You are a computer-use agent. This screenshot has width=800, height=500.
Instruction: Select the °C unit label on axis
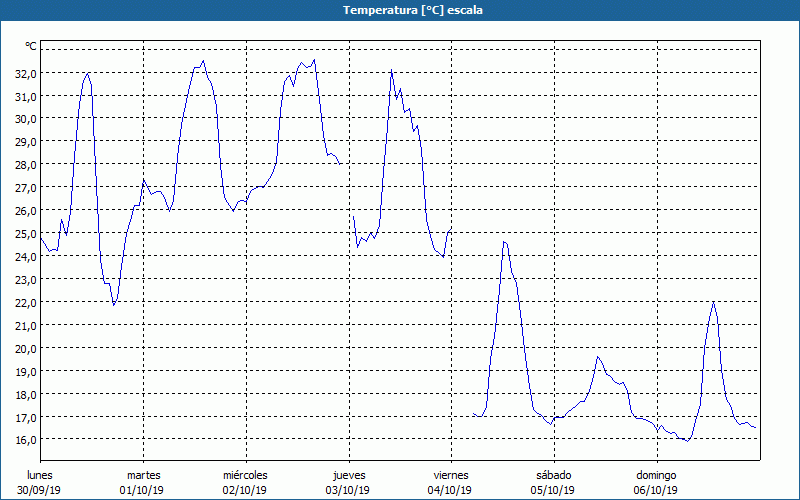click(x=31, y=46)
